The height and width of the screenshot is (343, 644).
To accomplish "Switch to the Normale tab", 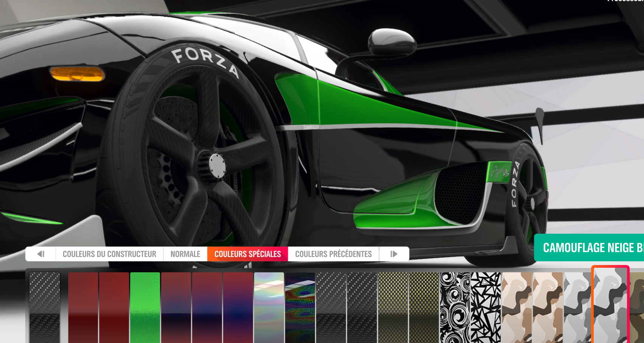I will [185, 254].
